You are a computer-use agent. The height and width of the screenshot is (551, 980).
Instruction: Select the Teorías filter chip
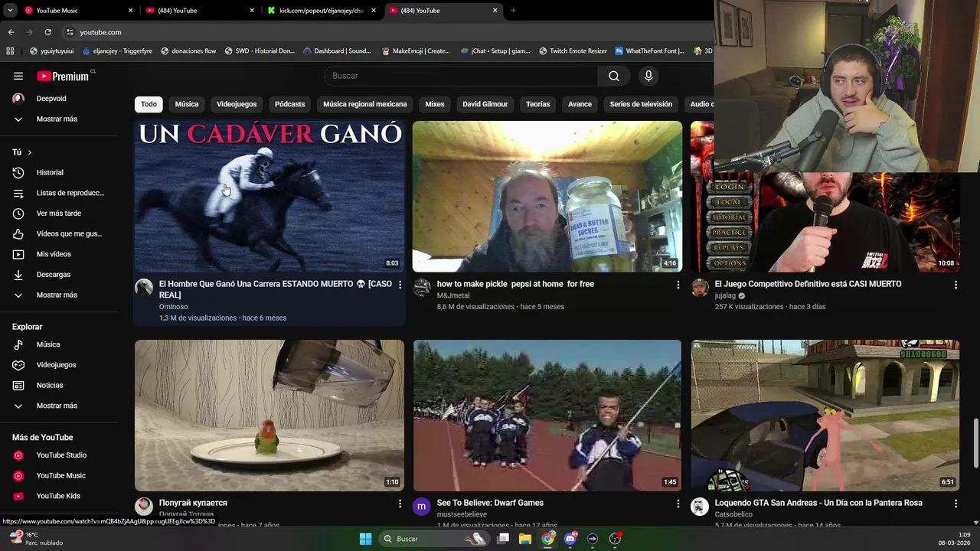(537, 104)
